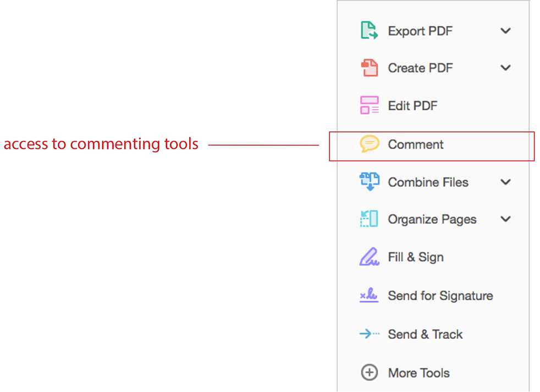
Task: Expand the Organize Pages chevron
Action: (505, 219)
